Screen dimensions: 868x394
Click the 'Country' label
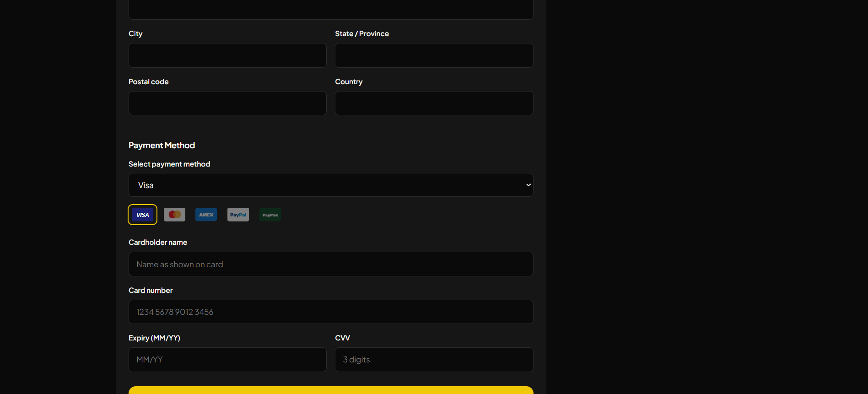coord(349,81)
